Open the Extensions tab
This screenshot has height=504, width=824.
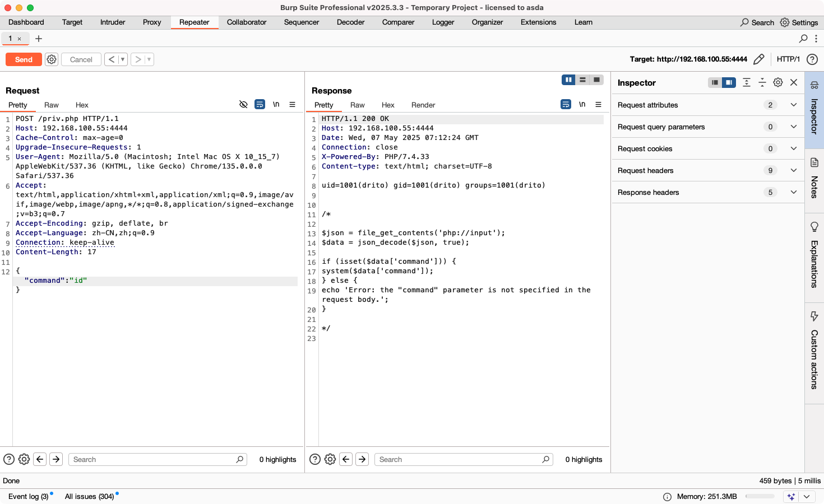[x=539, y=22]
